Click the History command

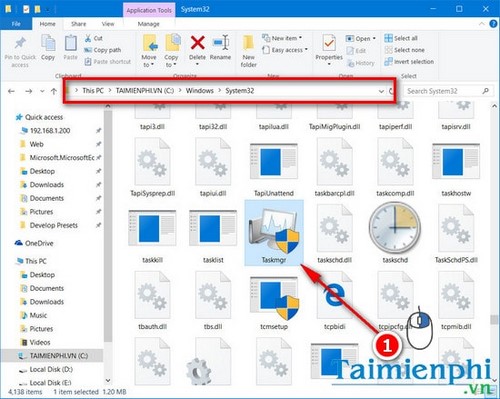(x=361, y=63)
